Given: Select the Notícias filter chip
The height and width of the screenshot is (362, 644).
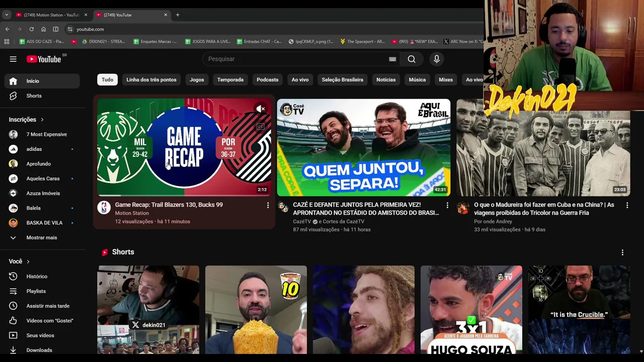Looking at the screenshot, I should click(386, 79).
